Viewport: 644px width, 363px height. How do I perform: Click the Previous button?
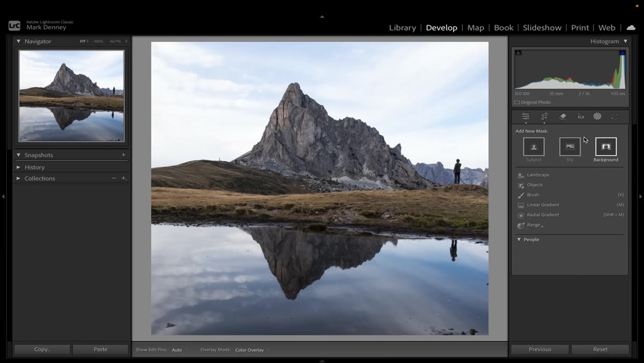tap(540, 349)
